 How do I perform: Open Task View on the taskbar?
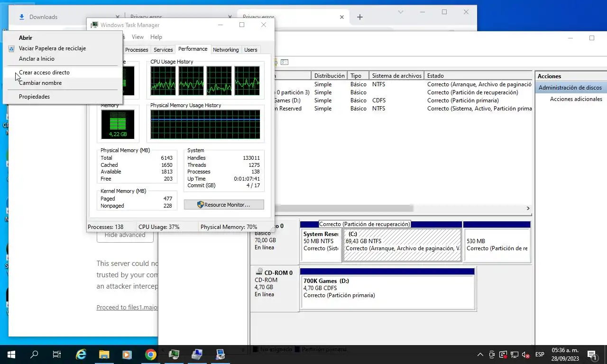(x=57, y=354)
